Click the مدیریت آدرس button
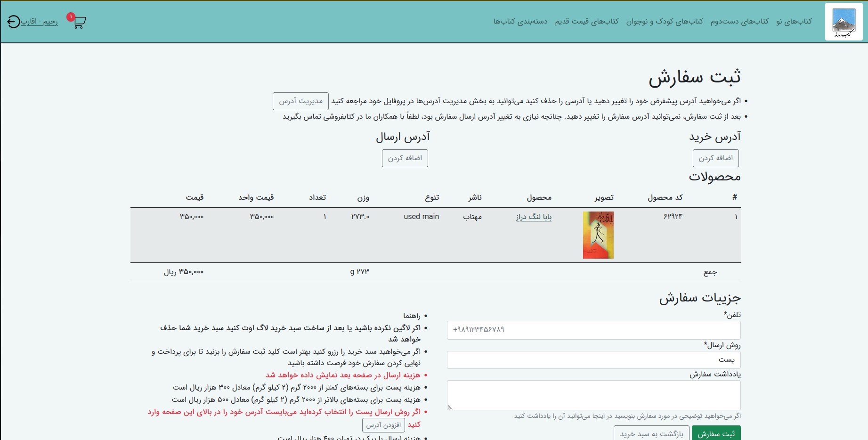868x440 pixels. [x=300, y=101]
